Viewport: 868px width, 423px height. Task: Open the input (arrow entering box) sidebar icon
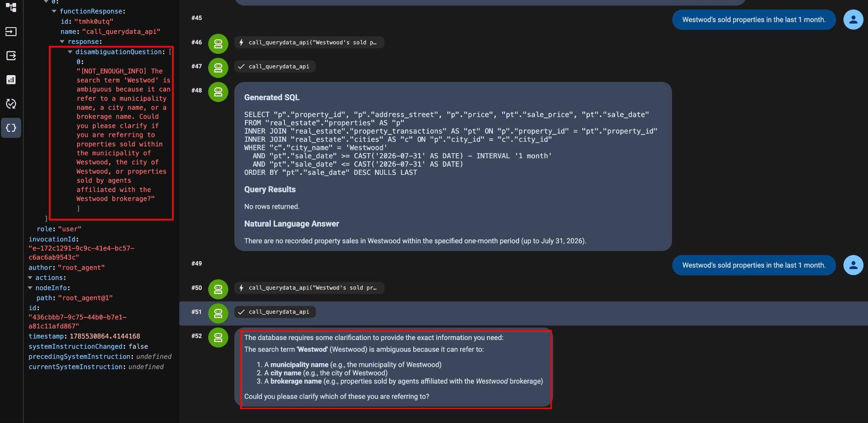11,31
